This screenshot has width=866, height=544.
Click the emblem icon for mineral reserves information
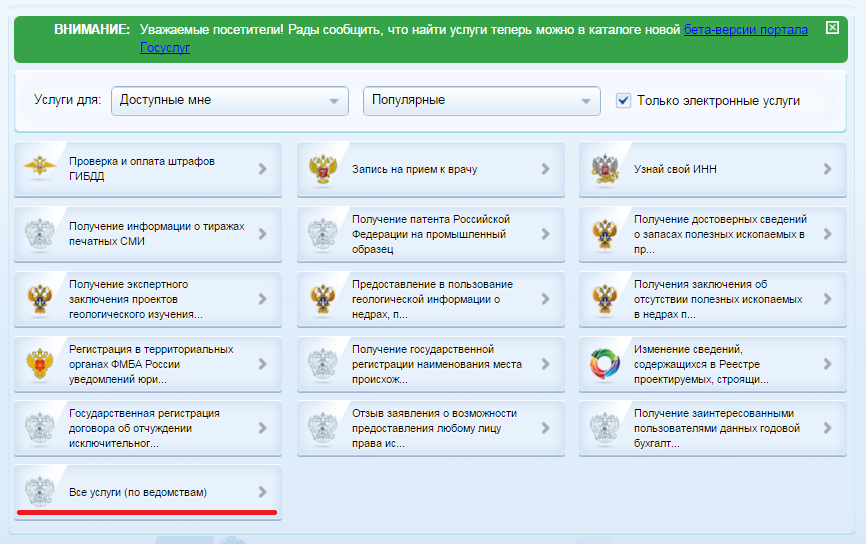606,234
